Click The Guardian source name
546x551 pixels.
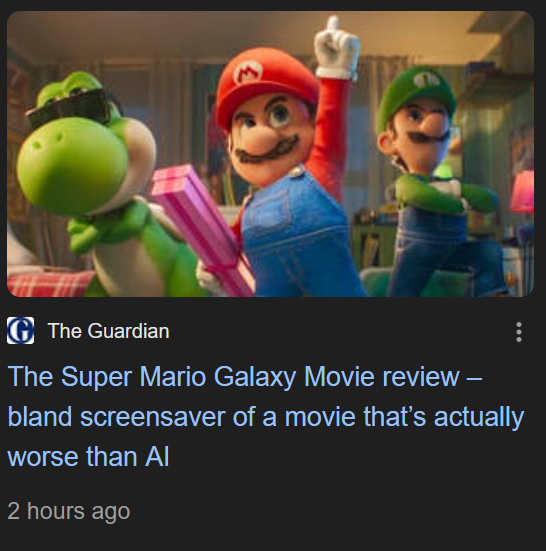tap(109, 331)
